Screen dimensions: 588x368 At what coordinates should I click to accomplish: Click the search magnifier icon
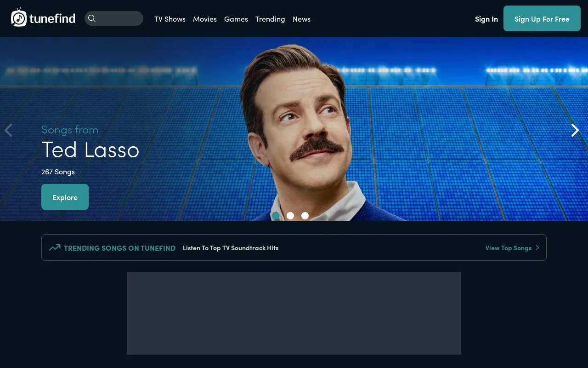(x=92, y=18)
